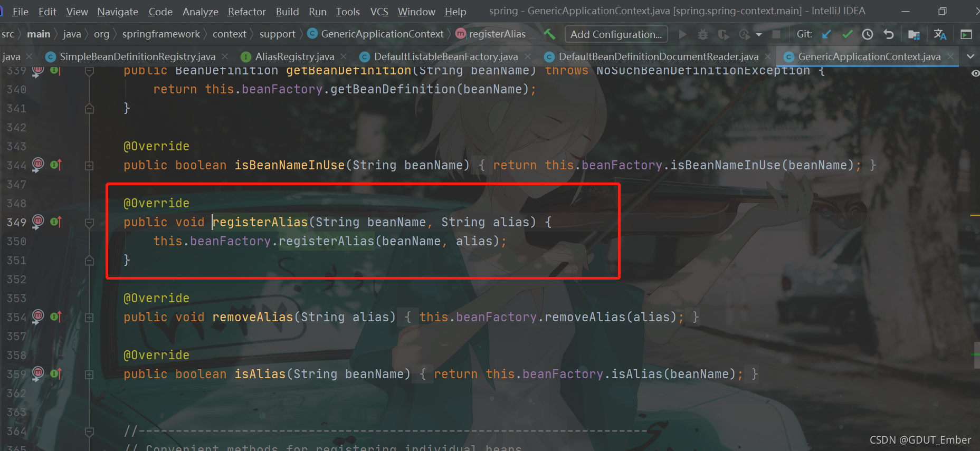This screenshot has width=980, height=451.
Task: Click the 'support' breadcrumb
Action: (x=277, y=34)
